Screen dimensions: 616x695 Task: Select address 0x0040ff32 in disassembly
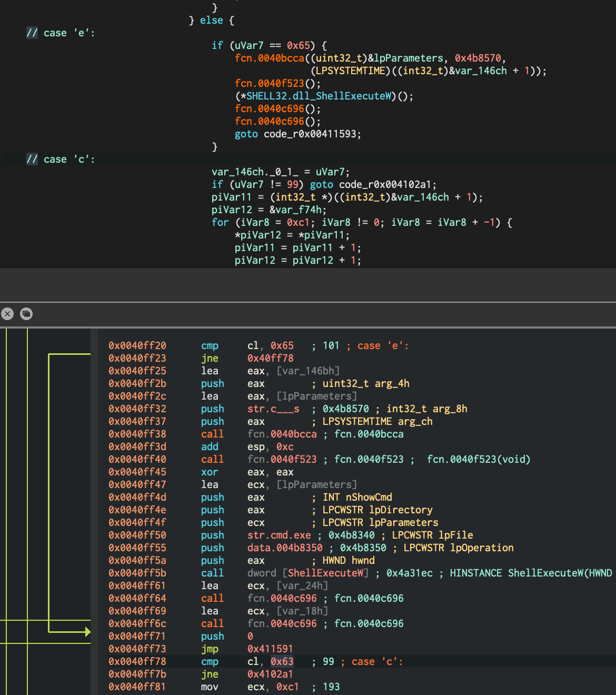[137, 409]
